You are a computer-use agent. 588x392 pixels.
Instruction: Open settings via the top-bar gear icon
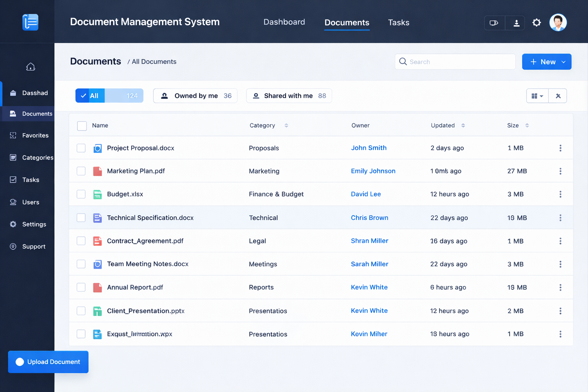(x=537, y=23)
